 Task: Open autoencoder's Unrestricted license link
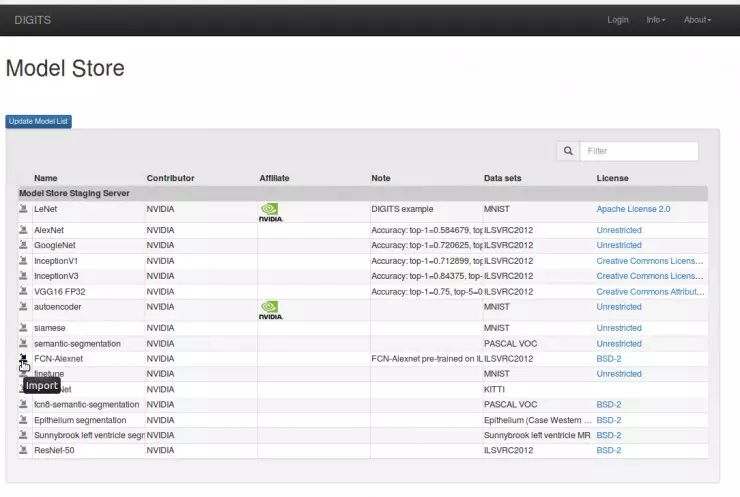coord(619,307)
